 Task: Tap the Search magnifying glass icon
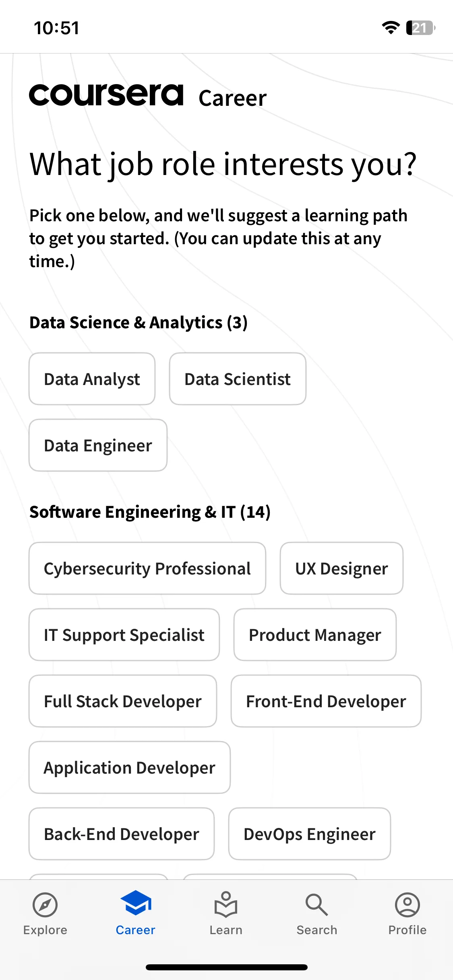click(x=317, y=905)
